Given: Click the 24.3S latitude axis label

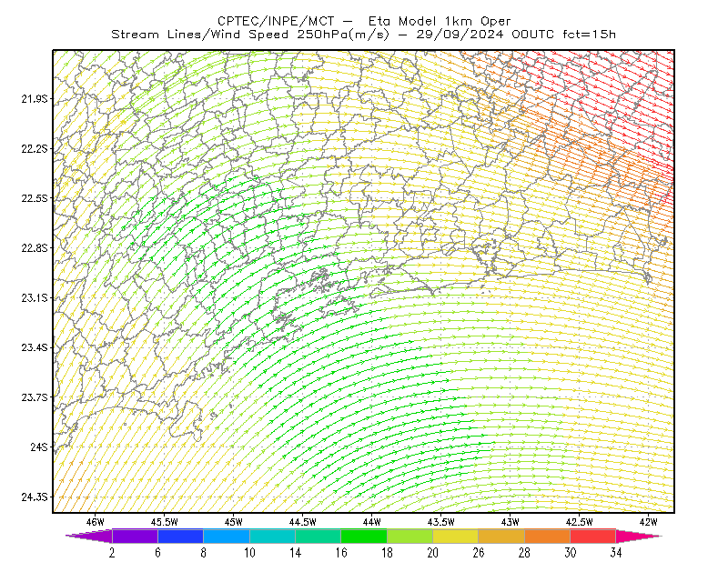Looking at the screenshot, I should click(35, 497).
